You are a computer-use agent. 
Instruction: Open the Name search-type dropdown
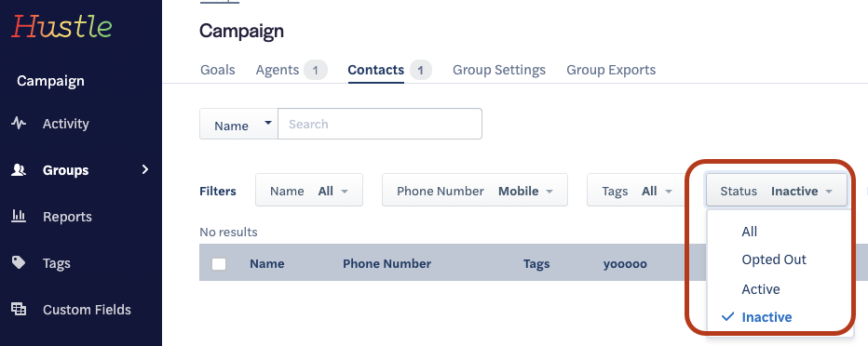click(x=238, y=124)
